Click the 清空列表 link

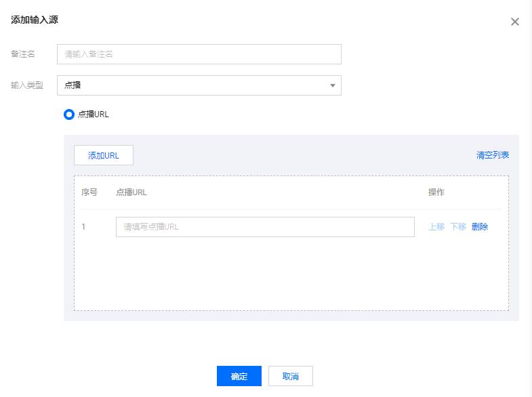[493, 155]
